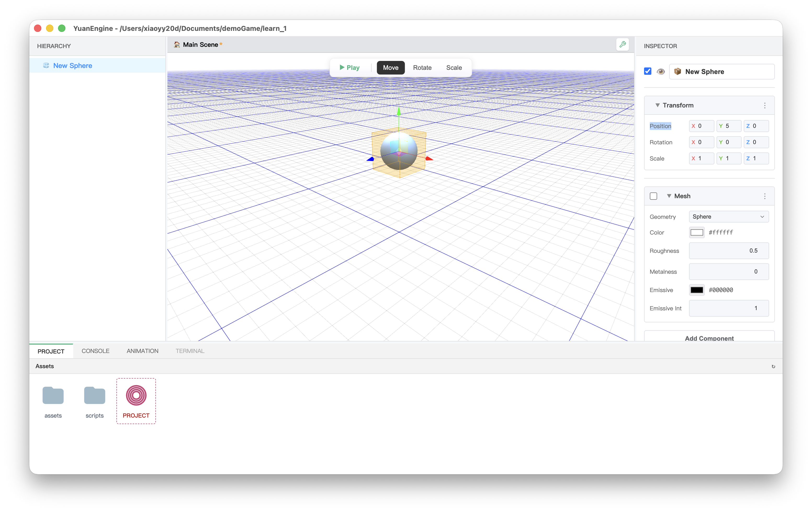Click the wrench settings icon in scene header
Viewport: 812px width, 513px height.
(x=623, y=44)
